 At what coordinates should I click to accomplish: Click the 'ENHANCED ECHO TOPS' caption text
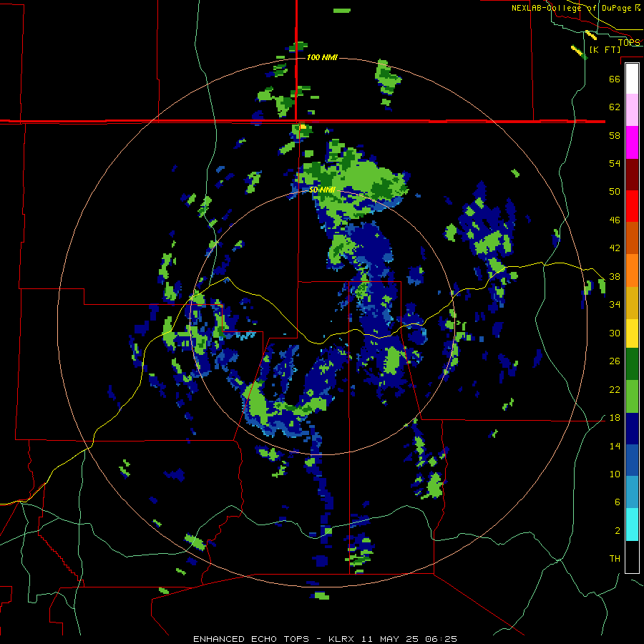coord(251,639)
